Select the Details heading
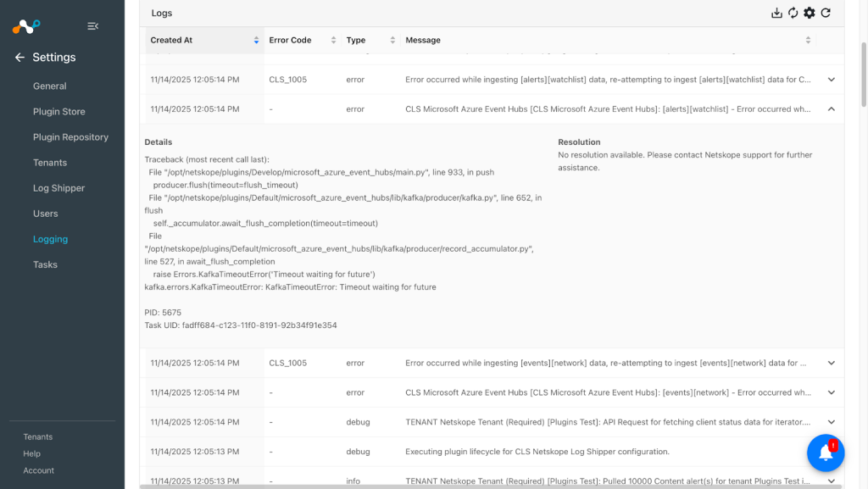 (x=159, y=142)
